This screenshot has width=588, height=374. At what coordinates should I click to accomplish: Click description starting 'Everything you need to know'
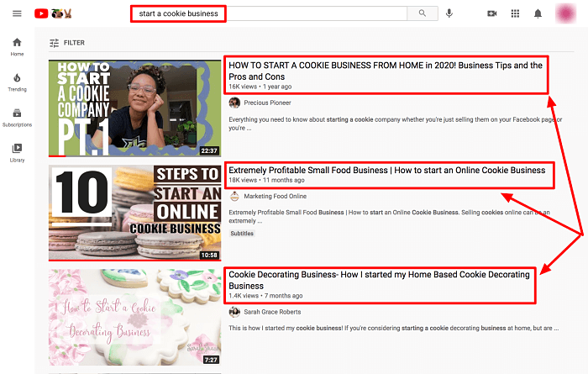[x=396, y=124]
